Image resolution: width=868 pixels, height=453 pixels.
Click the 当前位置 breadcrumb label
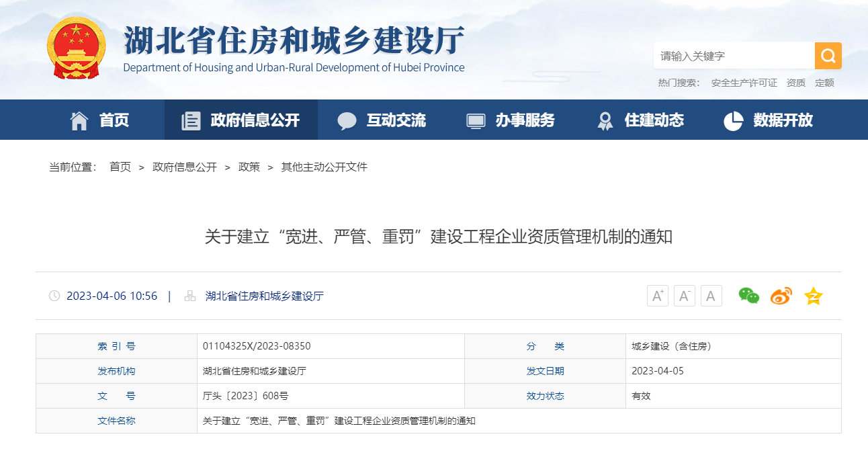pyautogui.click(x=73, y=167)
